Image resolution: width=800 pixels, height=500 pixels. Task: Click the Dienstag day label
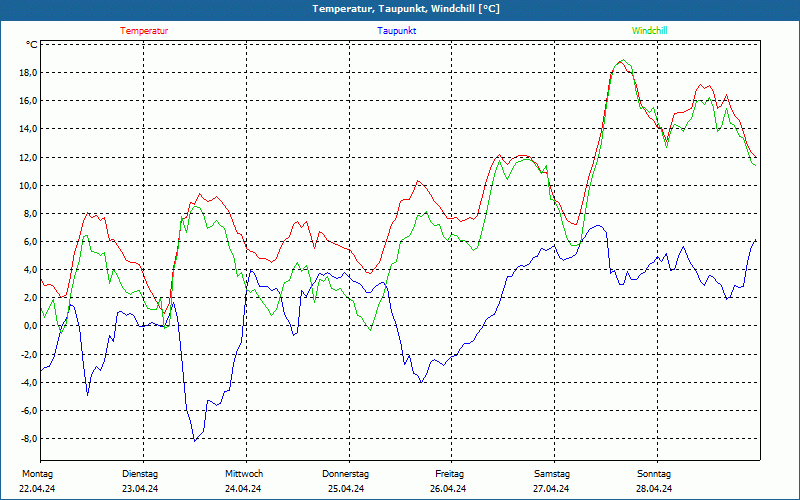[140, 474]
